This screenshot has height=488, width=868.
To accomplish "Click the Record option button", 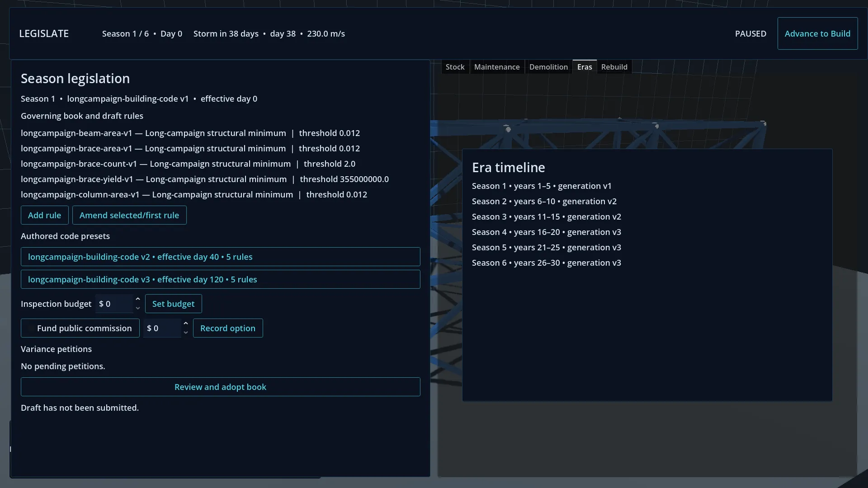I will (228, 328).
